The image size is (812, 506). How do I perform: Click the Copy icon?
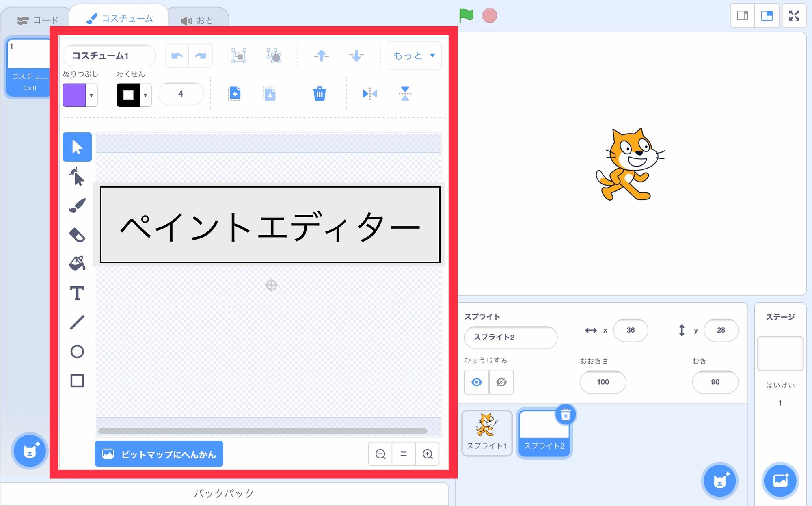(234, 94)
